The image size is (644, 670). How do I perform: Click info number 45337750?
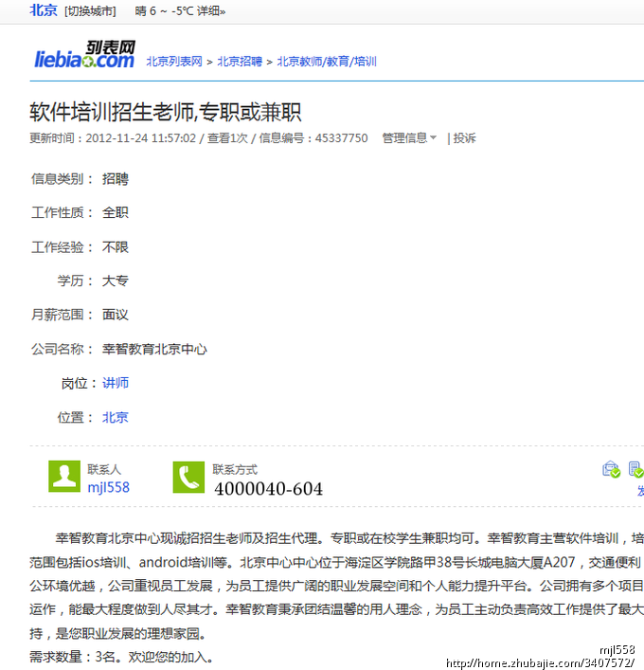341,138
